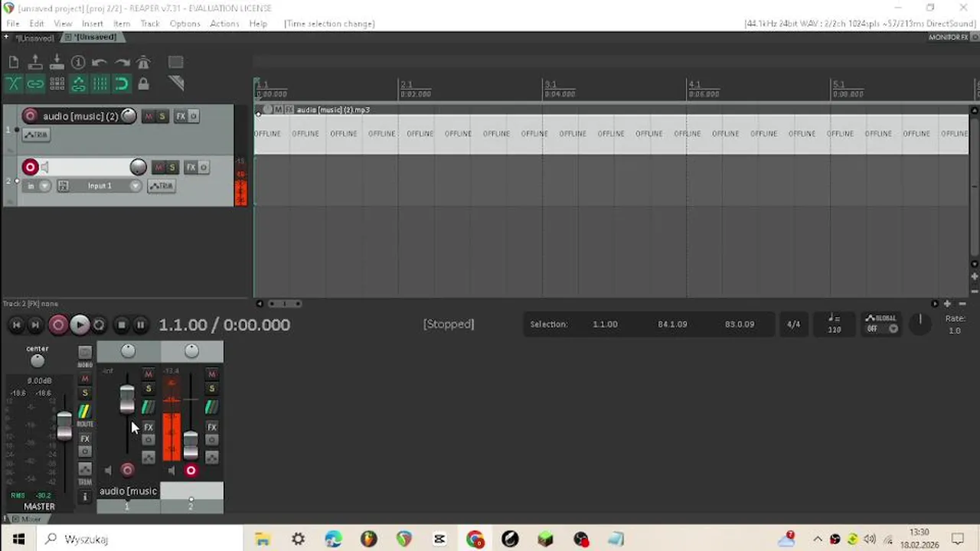Arm track 1 audio [music] (2) for recording
This screenshot has height=551, width=980.
[x=30, y=116]
